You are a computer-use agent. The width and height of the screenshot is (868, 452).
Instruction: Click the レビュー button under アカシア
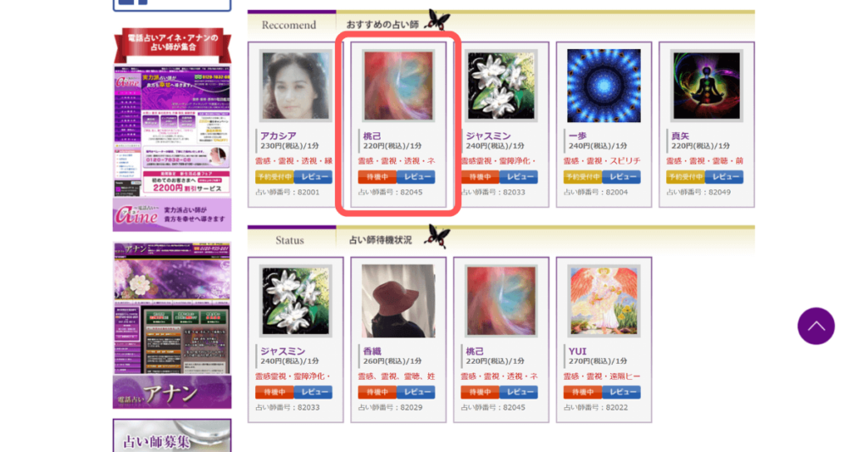coord(314,177)
